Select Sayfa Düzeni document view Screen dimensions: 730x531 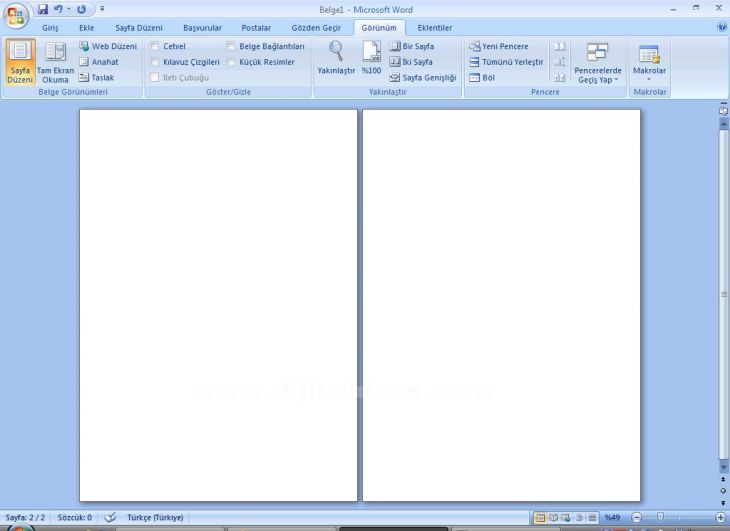click(x=20, y=62)
